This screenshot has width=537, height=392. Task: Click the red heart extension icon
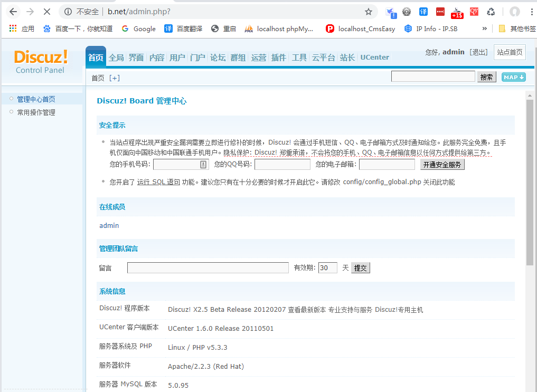(x=474, y=12)
